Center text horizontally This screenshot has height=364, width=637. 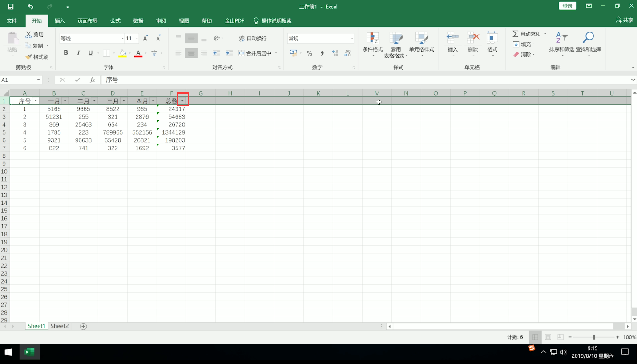(x=191, y=53)
